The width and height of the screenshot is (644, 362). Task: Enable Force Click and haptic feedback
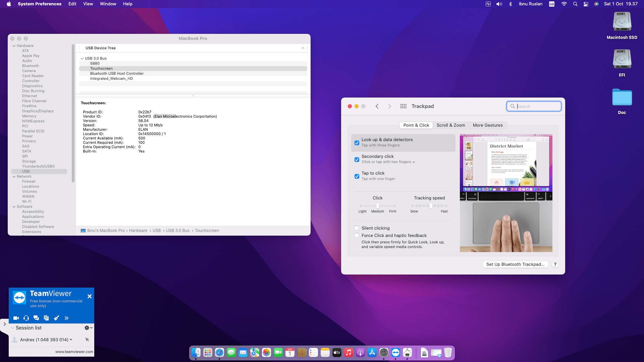click(x=357, y=235)
